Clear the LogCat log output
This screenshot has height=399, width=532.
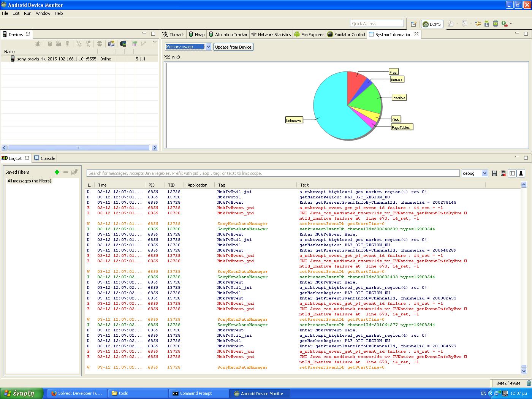point(503,173)
